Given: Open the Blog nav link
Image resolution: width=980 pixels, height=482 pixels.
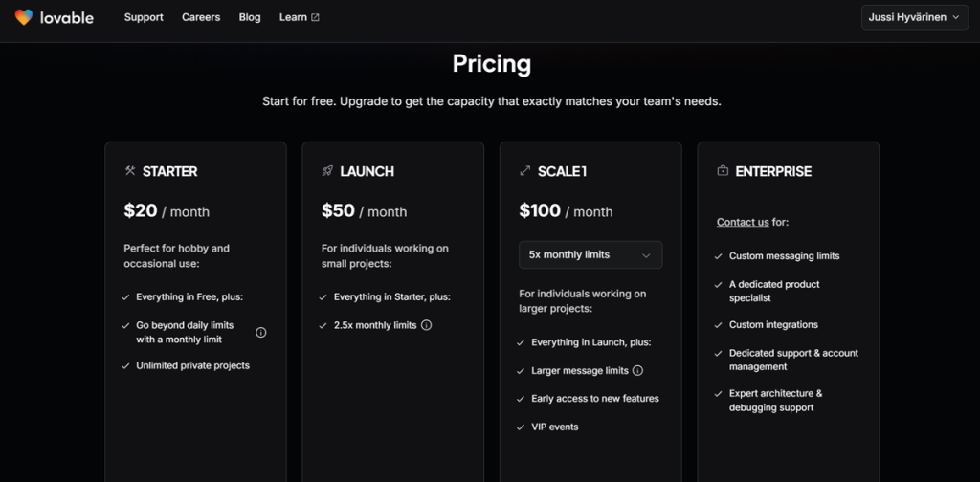Looking at the screenshot, I should [250, 17].
